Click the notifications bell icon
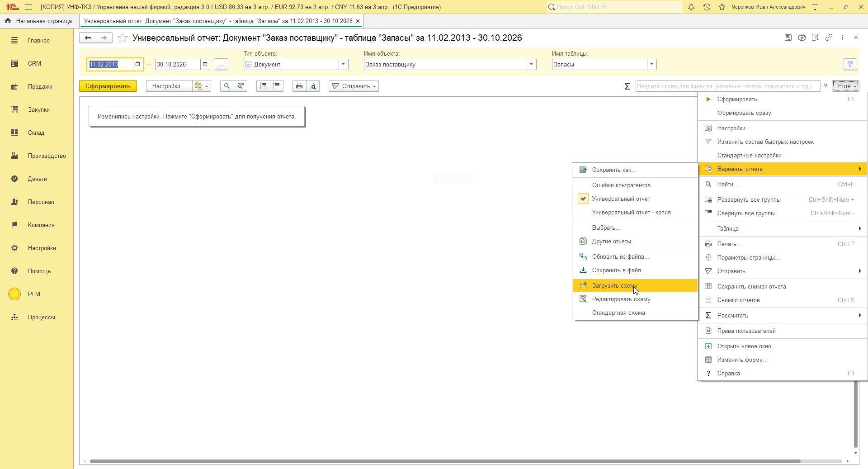Viewport: 868px width, 469px height. [x=691, y=7]
